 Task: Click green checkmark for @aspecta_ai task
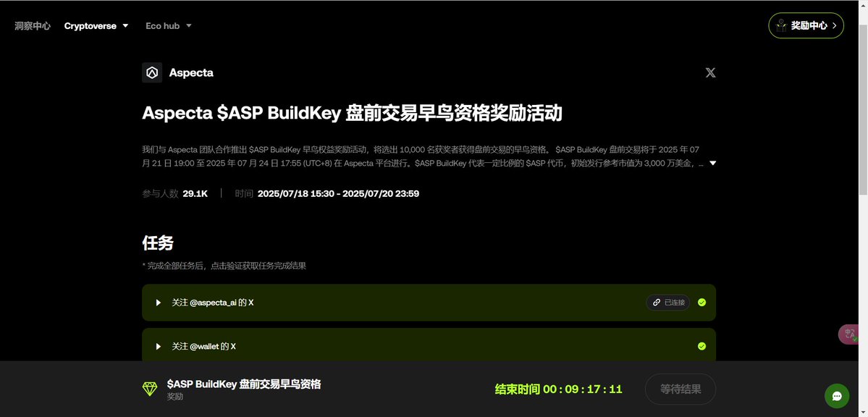coord(701,303)
